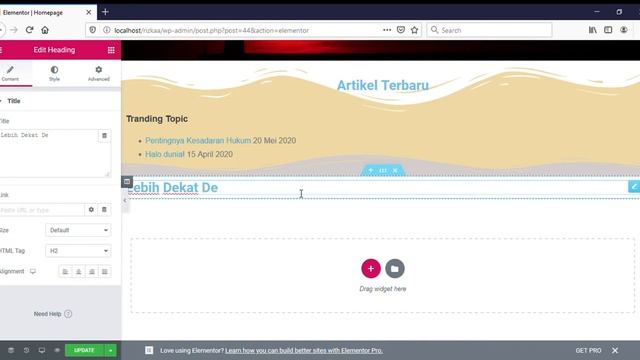Open the Size dropdown

[x=78, y=230]
